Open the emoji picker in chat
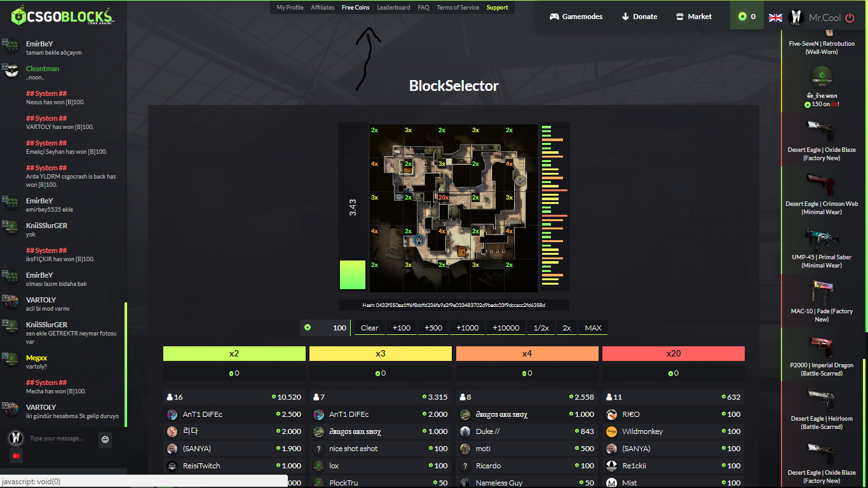 105,438
